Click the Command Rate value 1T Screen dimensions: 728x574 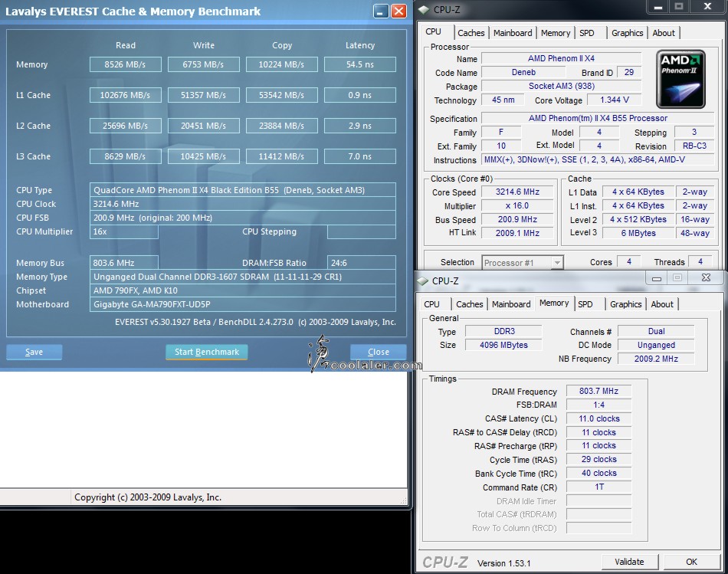pyautogui.click(x=599, y=487)
